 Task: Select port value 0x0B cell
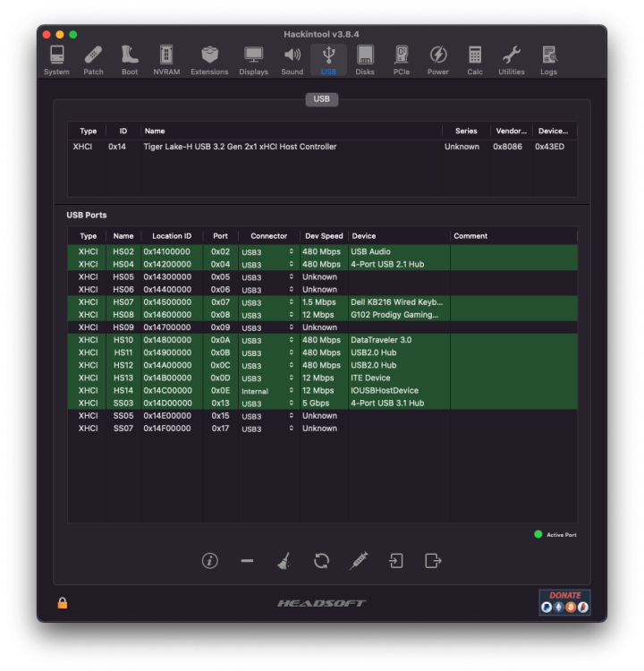click(x=220, y=352)
